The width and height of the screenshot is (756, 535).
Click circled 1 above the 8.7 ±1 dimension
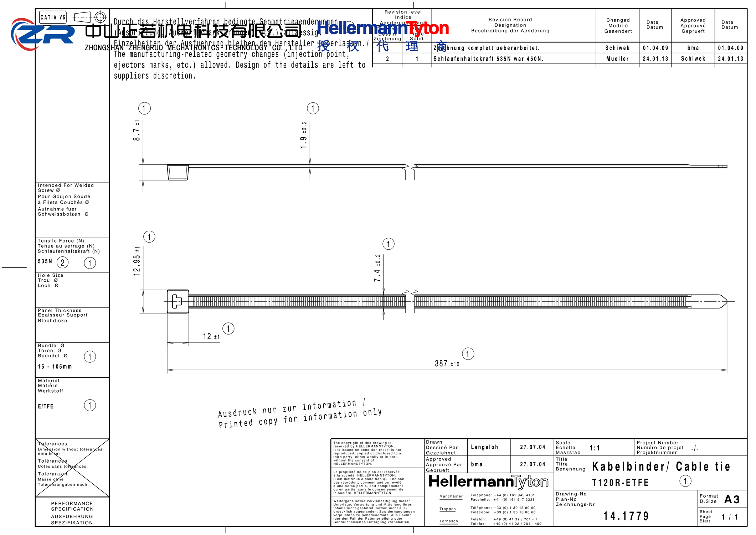pos(144,108)
